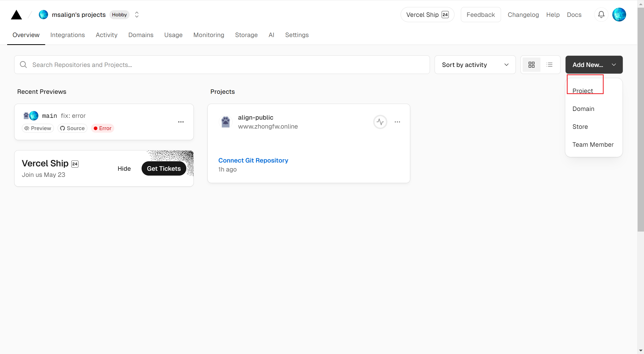644x354 pixels.
Task: Open the team switcher chevron next to Hobby
Action: (137, 15)
